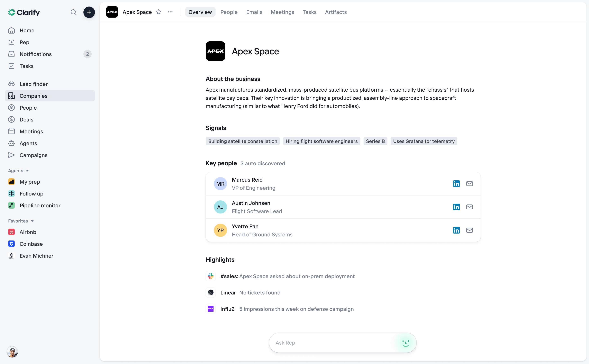Image resolution: width=589 pixels, height=364 pixels.
Task: Open Pipeline monitor agent
Action: [50, 205]
